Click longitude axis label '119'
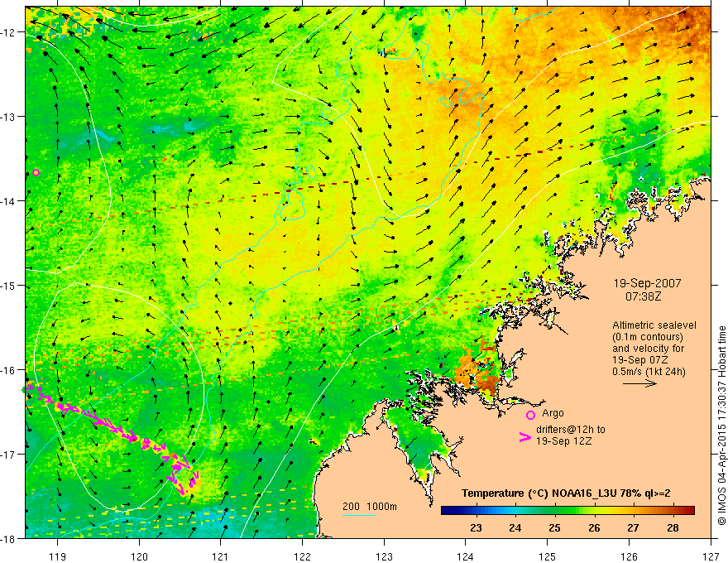This screenshot has height=563, width=728. click(x=58, y=556)
